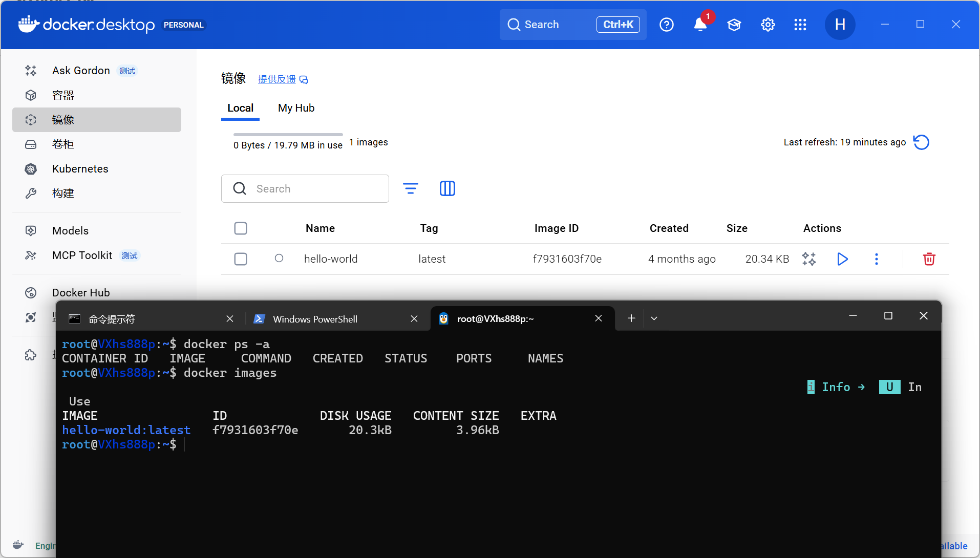Image resolution: width=980 pixels, height=558 pixels.
Task: Run the hello-world image with play icon
Action: (842, 259)
